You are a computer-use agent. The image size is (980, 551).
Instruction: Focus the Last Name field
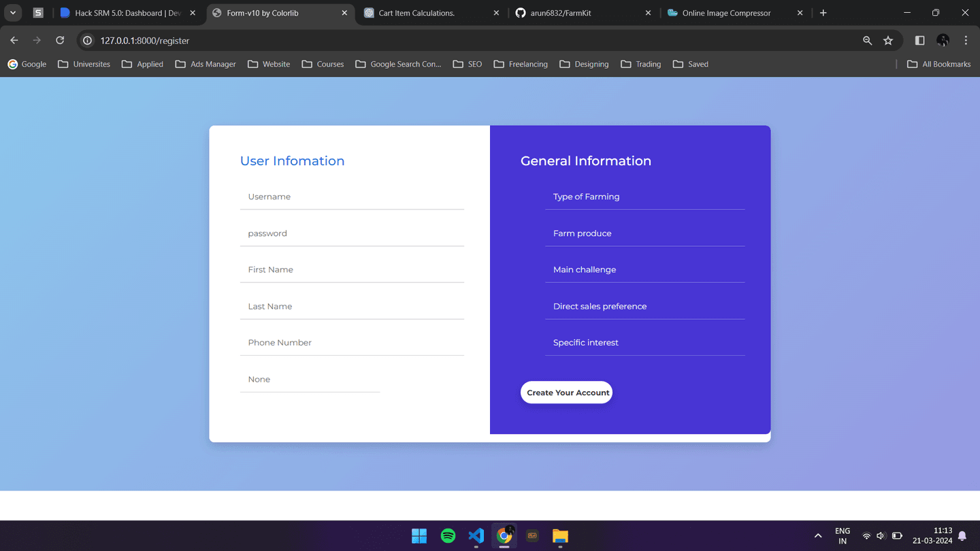tap(352, 306)
